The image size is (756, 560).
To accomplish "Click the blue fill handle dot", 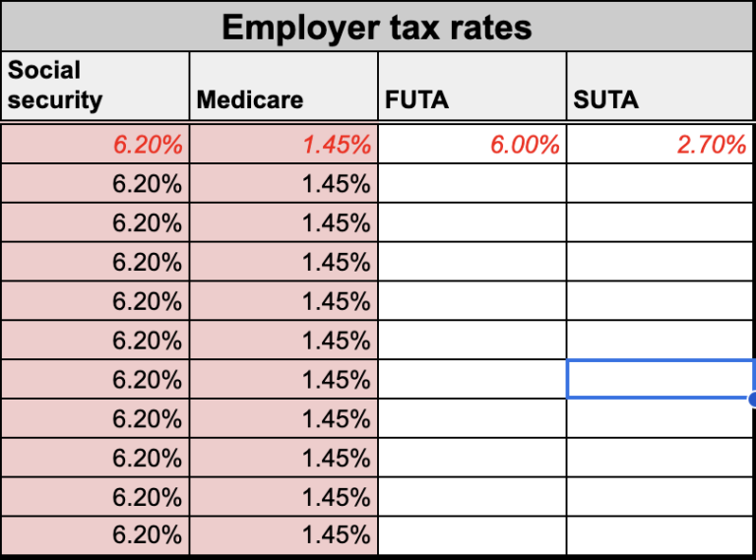I will click(x=752, y=399).
